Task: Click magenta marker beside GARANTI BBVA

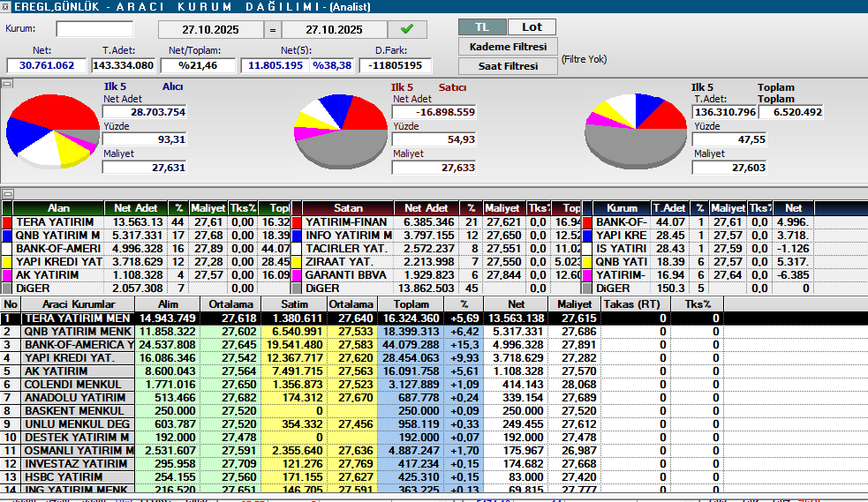Action: click(x=298, y=275)
